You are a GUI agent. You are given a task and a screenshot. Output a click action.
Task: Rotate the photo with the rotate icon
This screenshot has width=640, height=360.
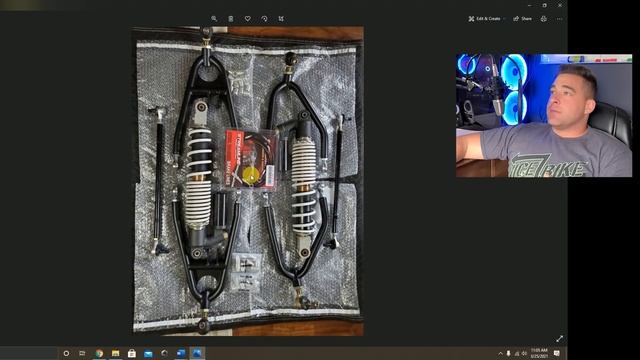click(x=264, y=19)
